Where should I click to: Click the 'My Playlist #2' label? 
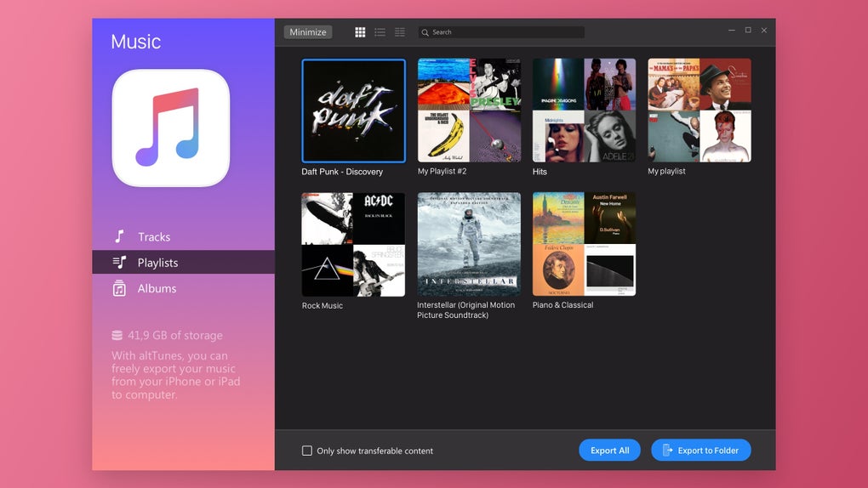(x=442, y=171)
